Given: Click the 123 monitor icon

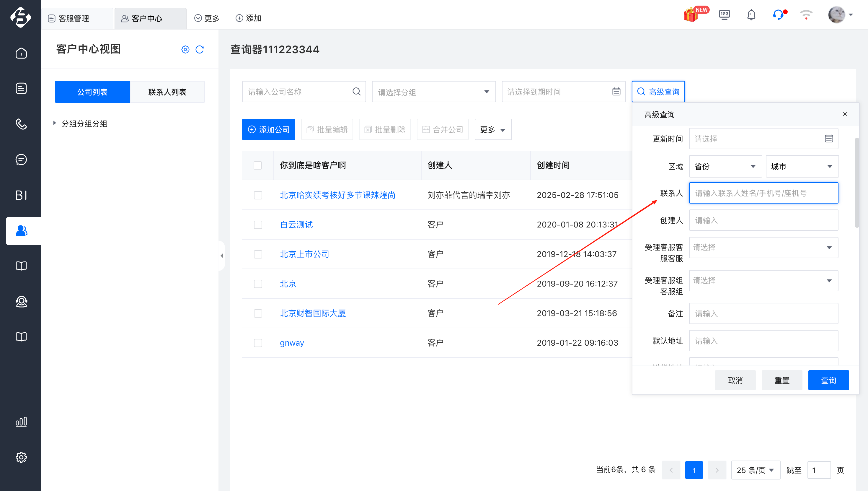Looking at the screenshot, I should tap(724, 15).
